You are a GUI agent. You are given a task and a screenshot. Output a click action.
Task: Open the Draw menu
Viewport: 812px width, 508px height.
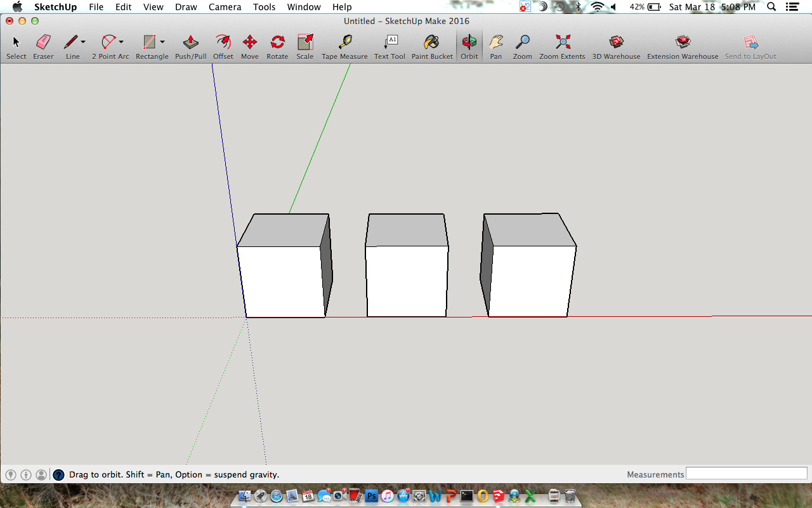[x=186, y=7]
